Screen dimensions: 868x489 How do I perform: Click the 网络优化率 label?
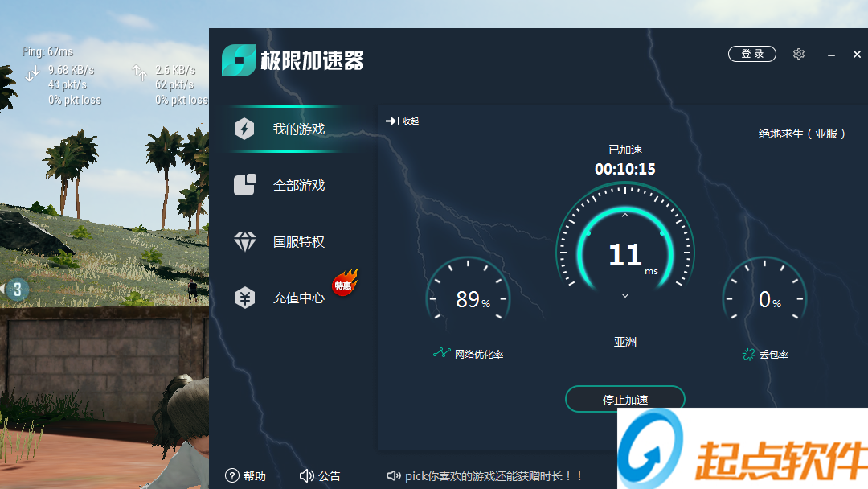(479, 355)
